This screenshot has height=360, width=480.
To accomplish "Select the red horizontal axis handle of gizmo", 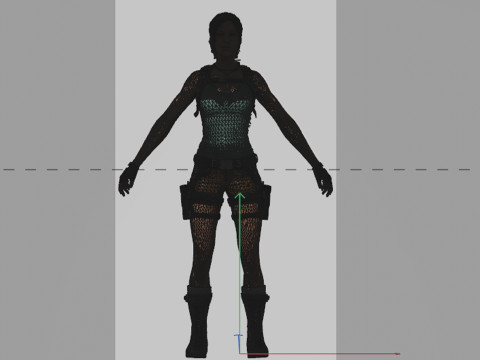I will click(319, 354).
